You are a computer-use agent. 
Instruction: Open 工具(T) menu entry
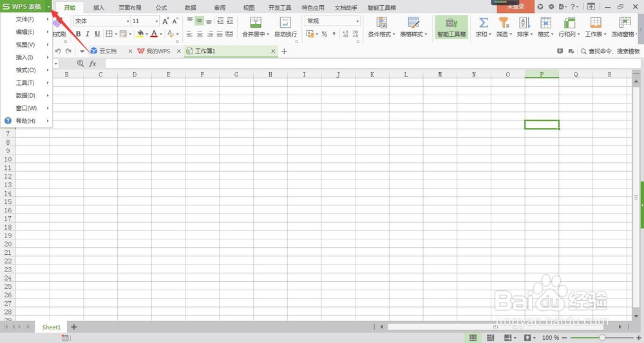pyautogui.click(x=26, y=83)
